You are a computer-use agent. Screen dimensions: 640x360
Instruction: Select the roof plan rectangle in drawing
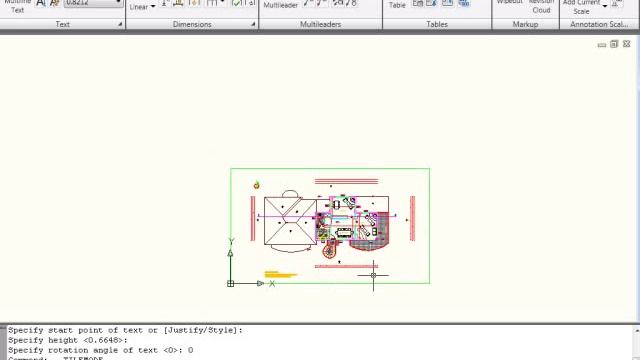click(x=290, y=221)
